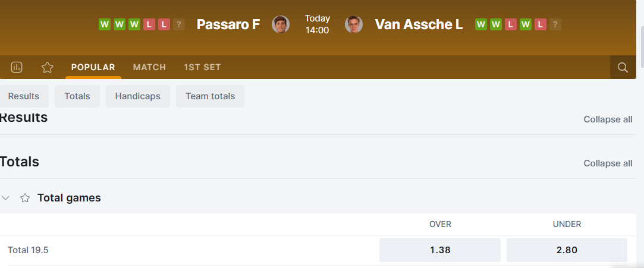Select the Results filter chip
The height and width of the screenshot is (268, 644).
coord(24,96)
